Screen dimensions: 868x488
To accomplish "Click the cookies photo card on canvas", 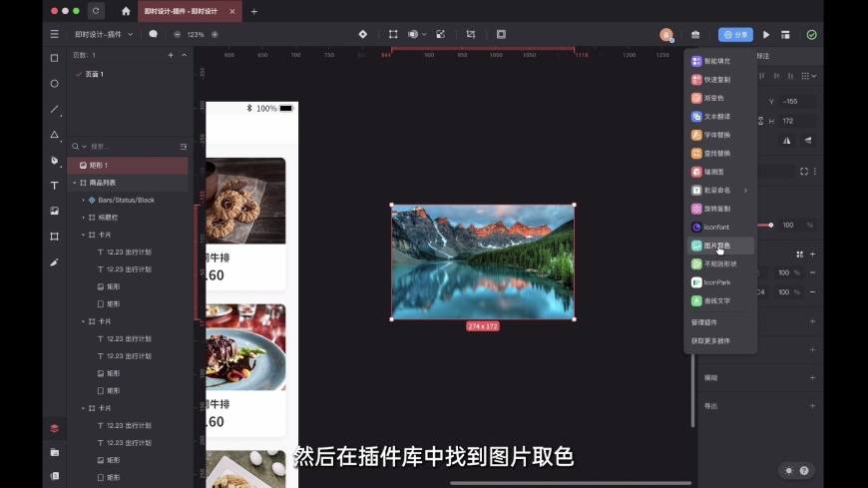I will coord(245,201).
